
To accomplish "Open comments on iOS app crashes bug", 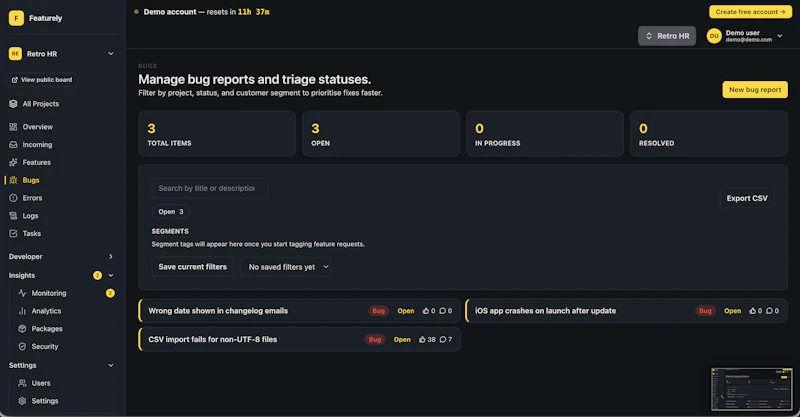I will 769,311.
